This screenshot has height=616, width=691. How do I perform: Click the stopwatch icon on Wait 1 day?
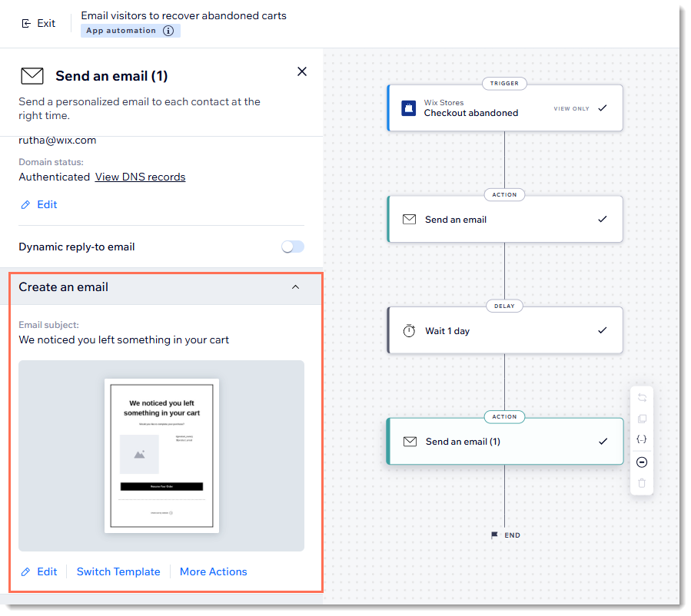[x=409, y=331]
